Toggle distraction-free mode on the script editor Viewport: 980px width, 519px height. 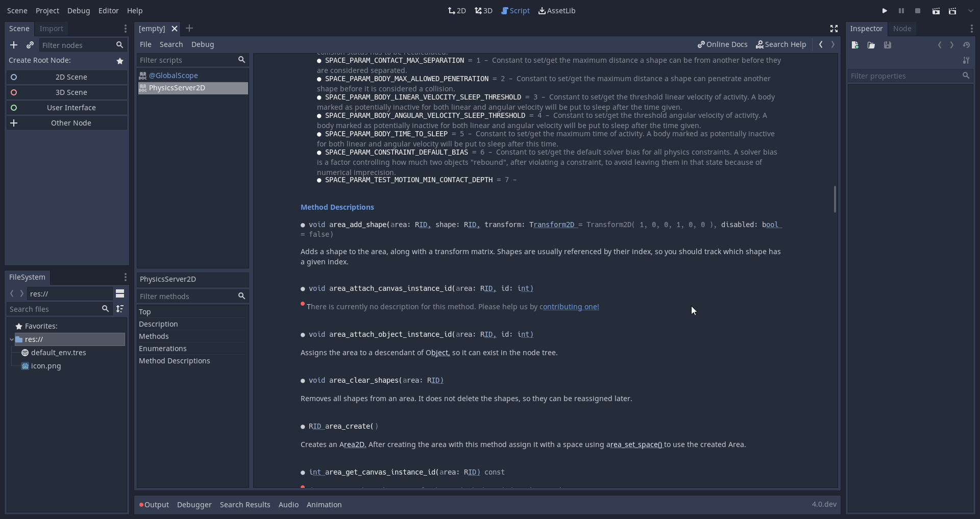pyautogui.click(x=834, y=29)
